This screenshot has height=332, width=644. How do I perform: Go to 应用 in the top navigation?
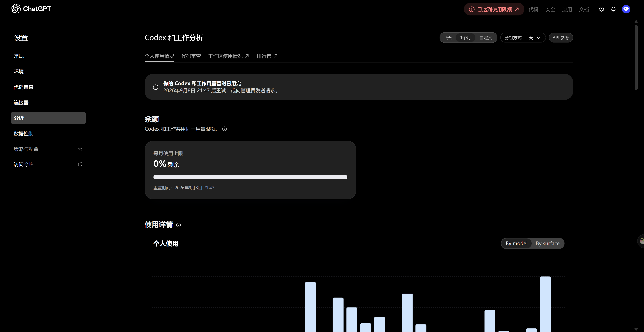(567, 9)
